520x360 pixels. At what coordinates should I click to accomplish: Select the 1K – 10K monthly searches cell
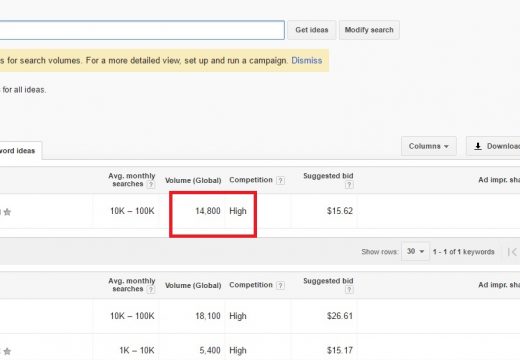[137, 351]
